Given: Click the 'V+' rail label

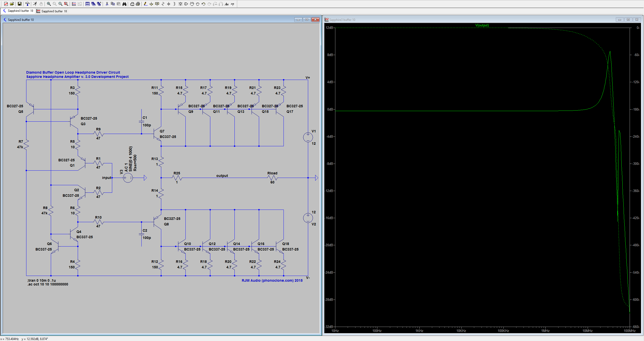Looking at the screenshot, I should pos(308,78).
